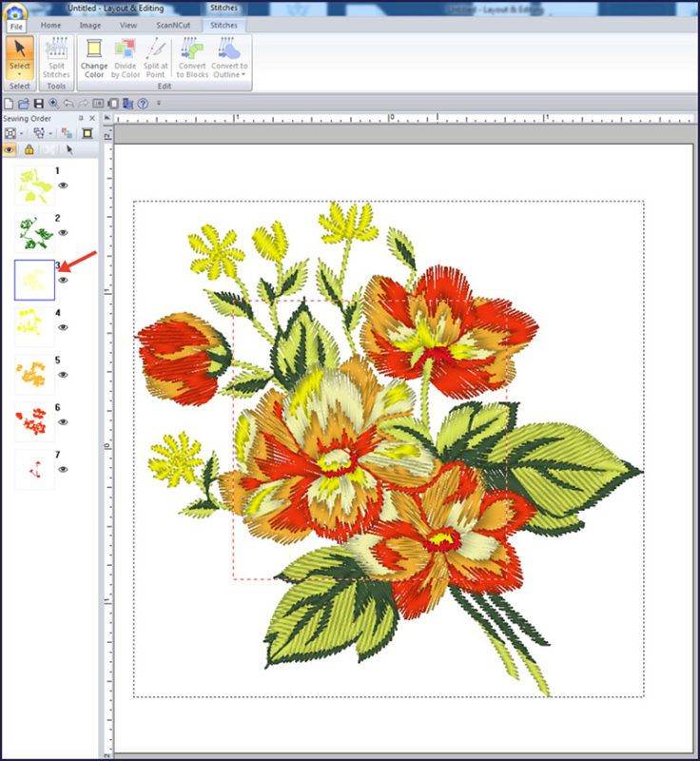Click the lock icon in Sewing Order

(29, 150)
